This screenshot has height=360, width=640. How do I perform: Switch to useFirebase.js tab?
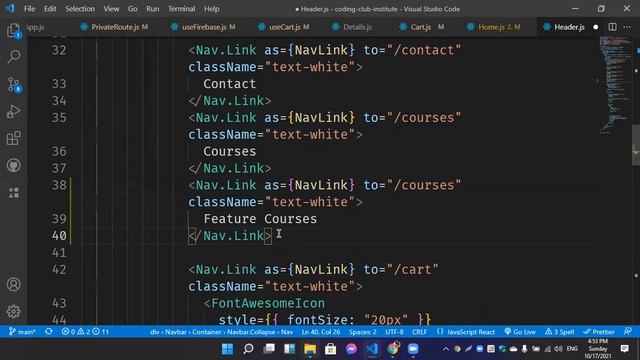pos(203,27)
